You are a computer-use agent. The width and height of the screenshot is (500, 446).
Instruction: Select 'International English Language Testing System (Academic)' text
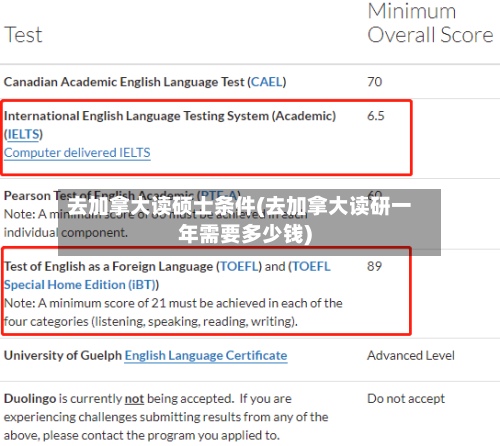[x=170, y=116]
